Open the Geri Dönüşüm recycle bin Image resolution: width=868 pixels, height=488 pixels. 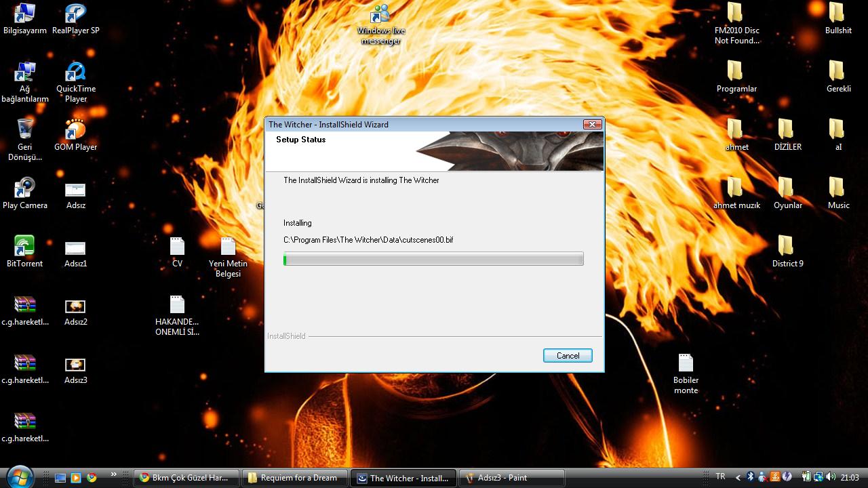tap(25, 140)
